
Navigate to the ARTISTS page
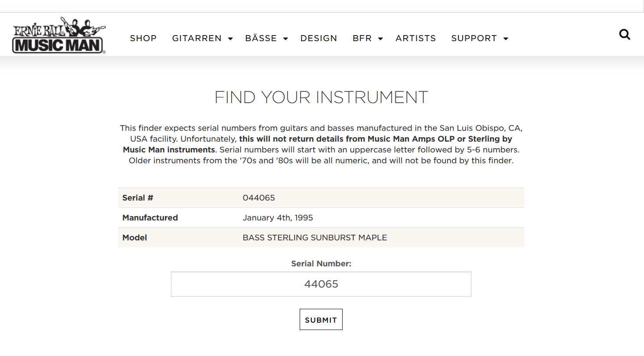pos(415,38)
